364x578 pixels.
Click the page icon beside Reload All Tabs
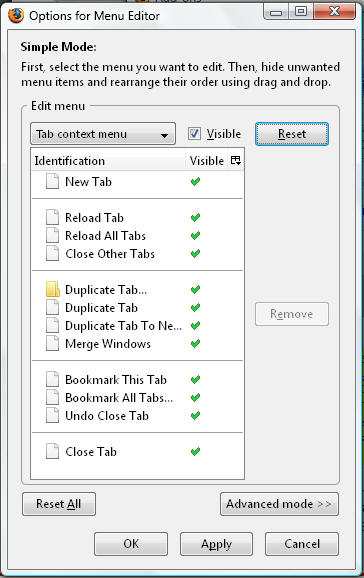tap(52, 236)
